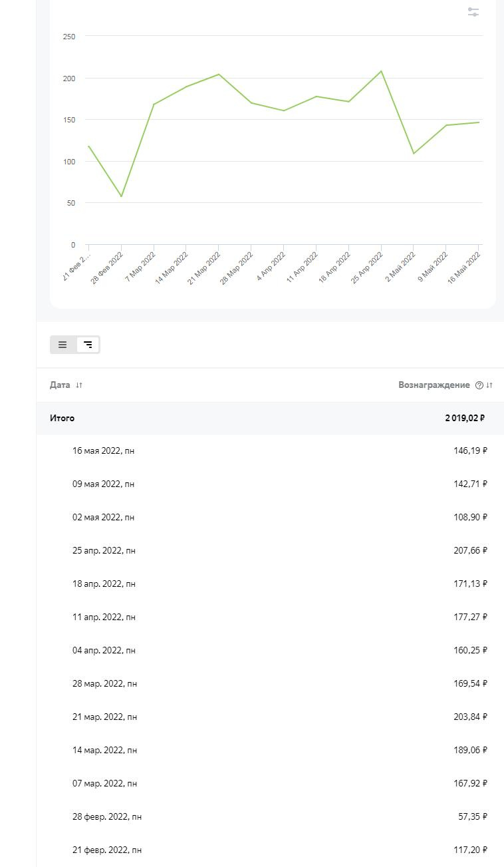Open chart settings sliders icon
504x867 pixels.
pyautogui.click(x=473, y=12)
